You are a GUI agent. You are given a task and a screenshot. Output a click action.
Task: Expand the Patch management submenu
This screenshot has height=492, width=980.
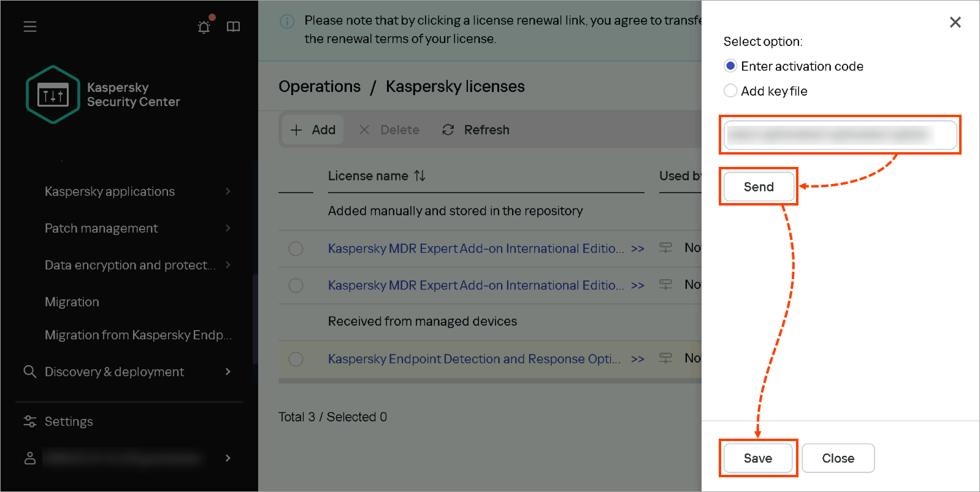137,228
